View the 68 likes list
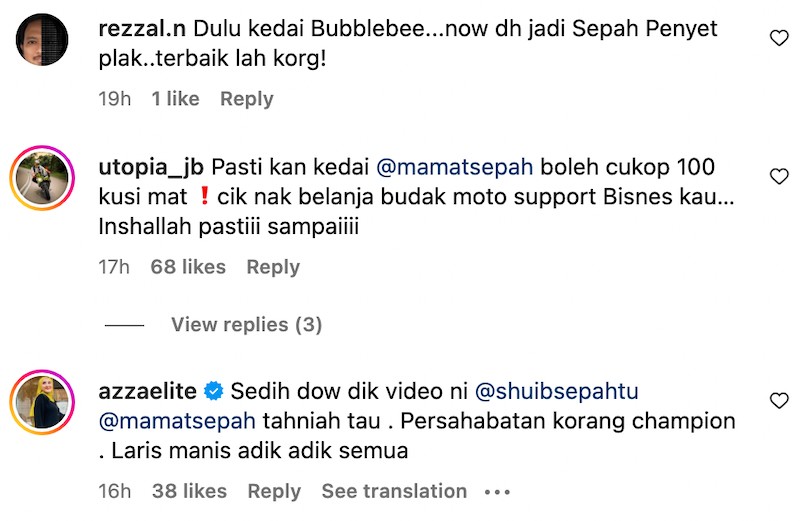Screen dimensions: 800x521 coord(188,267)
